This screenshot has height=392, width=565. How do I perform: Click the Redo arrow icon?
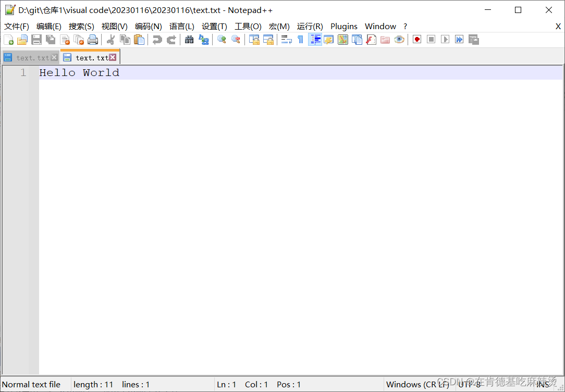click(171, 39)
